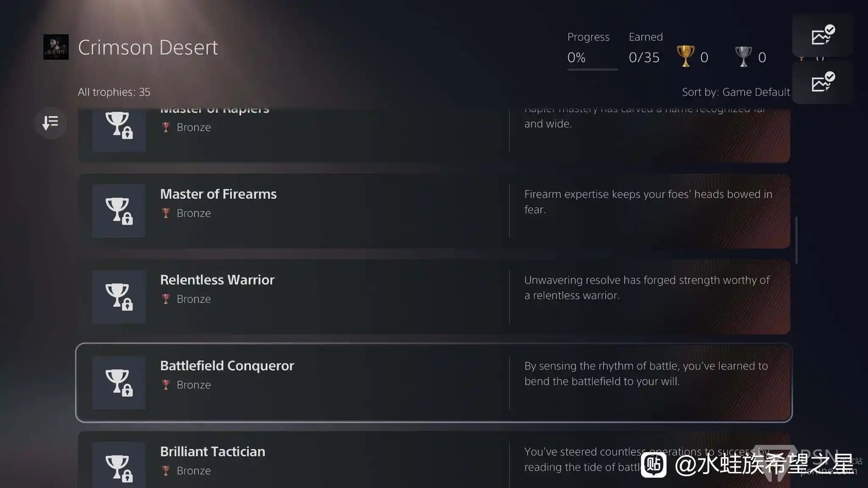Open the top screenshot saved notification

pos(823,36)
